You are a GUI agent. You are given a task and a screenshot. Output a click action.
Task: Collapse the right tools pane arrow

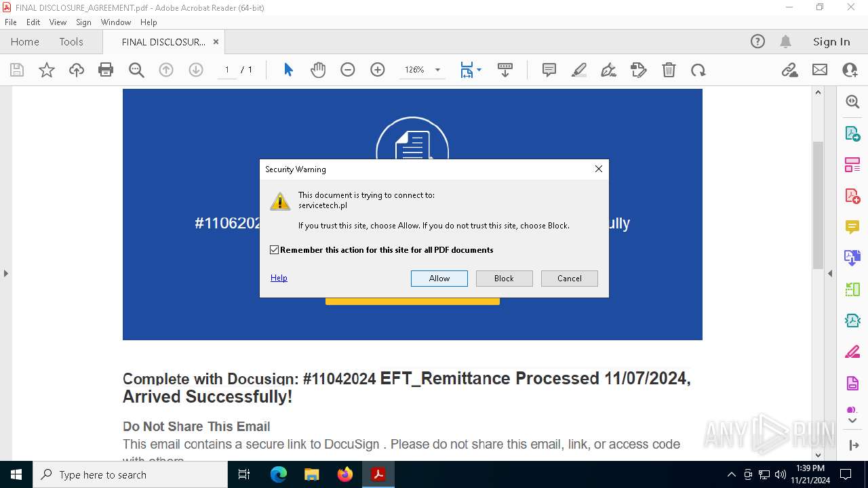[x=830, y=274]
